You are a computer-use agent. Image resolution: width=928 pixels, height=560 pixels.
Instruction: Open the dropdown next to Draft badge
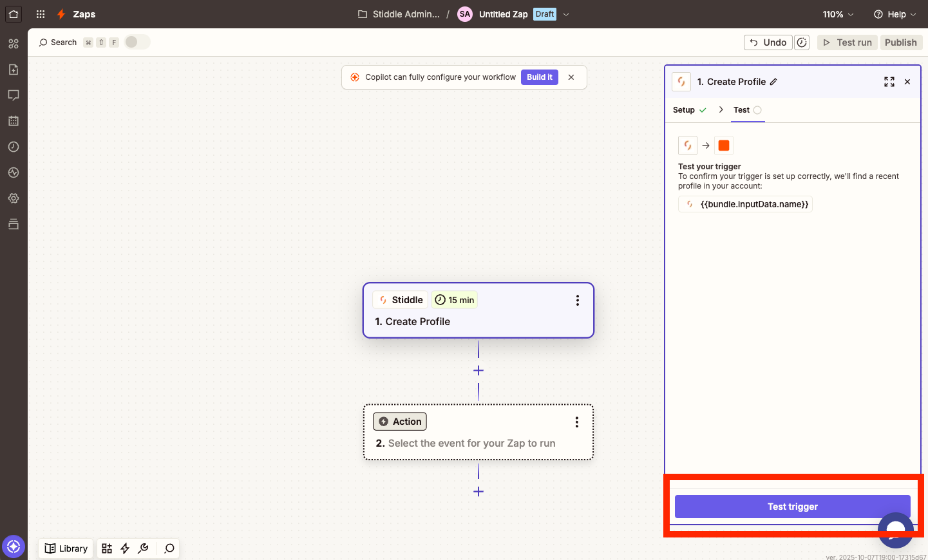click(x=566, y=14)
